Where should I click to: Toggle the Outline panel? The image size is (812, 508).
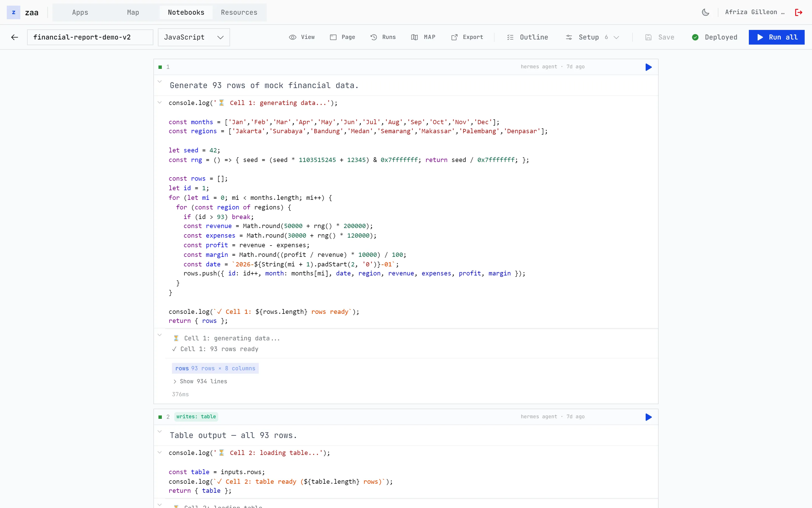click(527, 37)
